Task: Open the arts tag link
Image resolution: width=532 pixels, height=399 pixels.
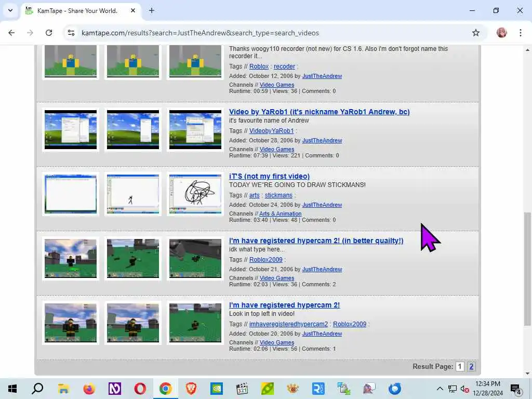Action: (255, 195)
